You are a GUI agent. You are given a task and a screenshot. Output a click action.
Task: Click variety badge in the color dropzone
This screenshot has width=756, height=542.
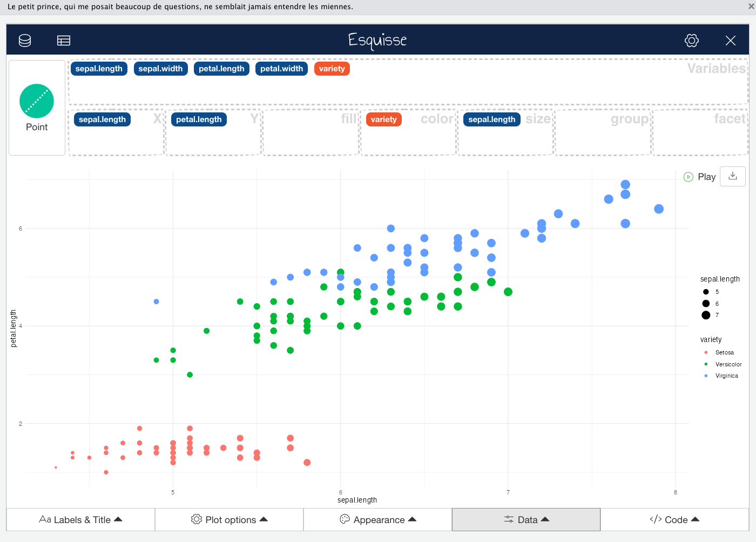[384, 119]
